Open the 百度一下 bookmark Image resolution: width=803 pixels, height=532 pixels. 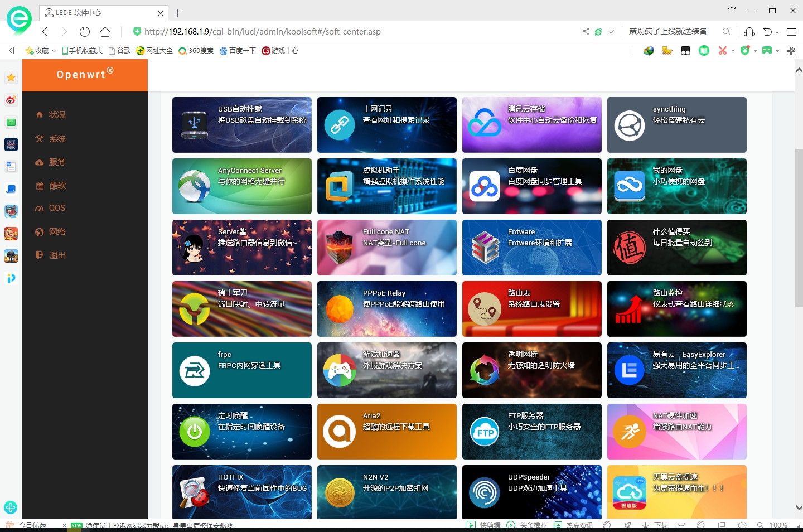[x=238, y=51]
